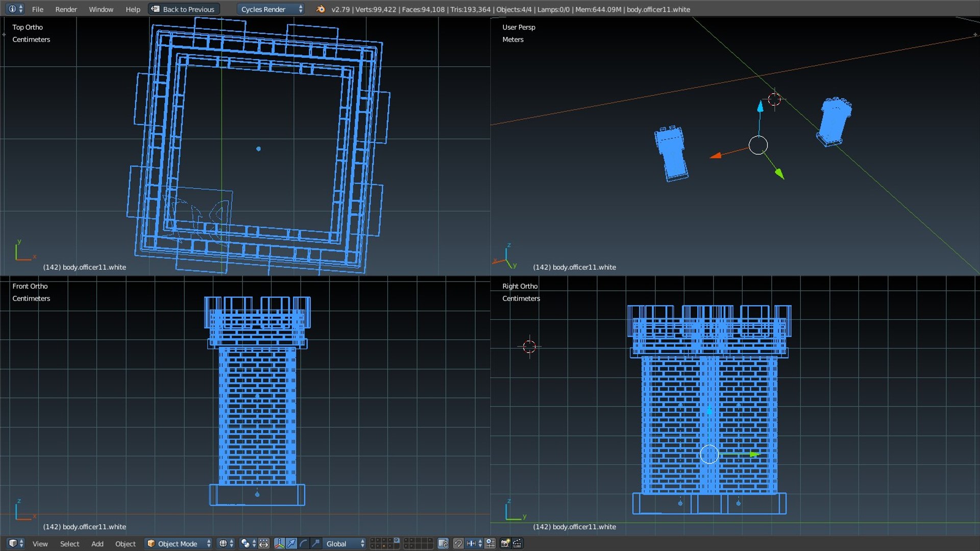The width and height of the screenshot is (980, 551).
Task: Open the 3D View editor type selector
Action: 16,543
